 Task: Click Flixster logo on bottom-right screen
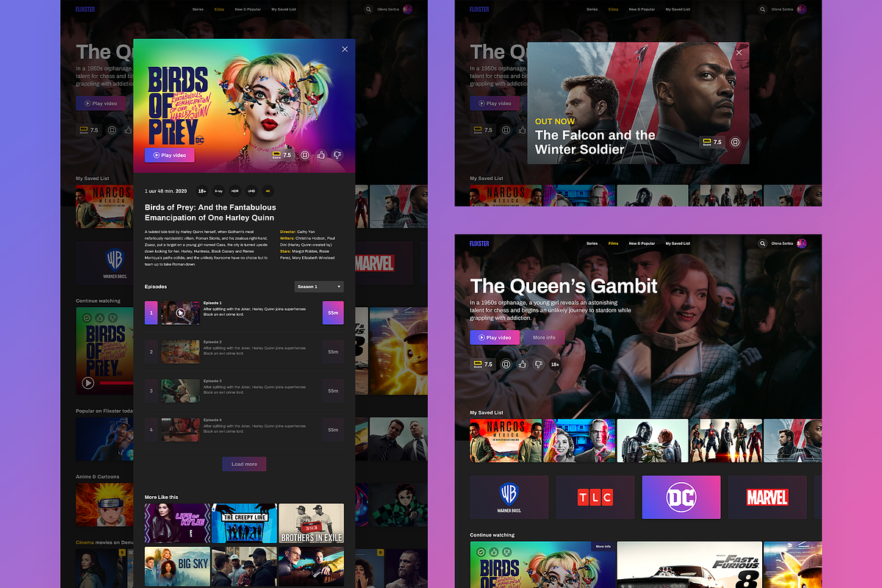[479, 243]
